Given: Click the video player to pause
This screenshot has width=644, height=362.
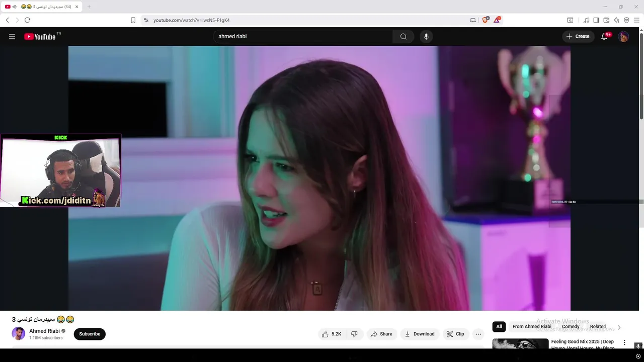Looking at the screenshot, I should 319,178.
